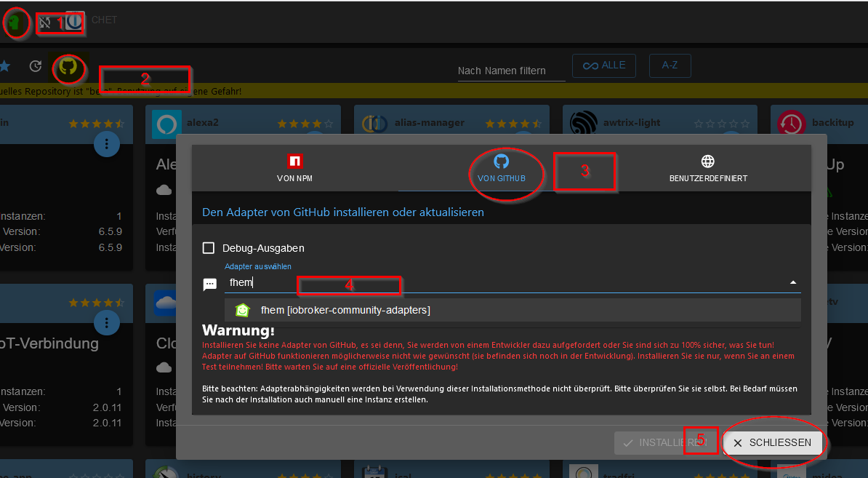Click the IoT-Verbindung card heading
The image size is (868, 478).
pos(49,343)
